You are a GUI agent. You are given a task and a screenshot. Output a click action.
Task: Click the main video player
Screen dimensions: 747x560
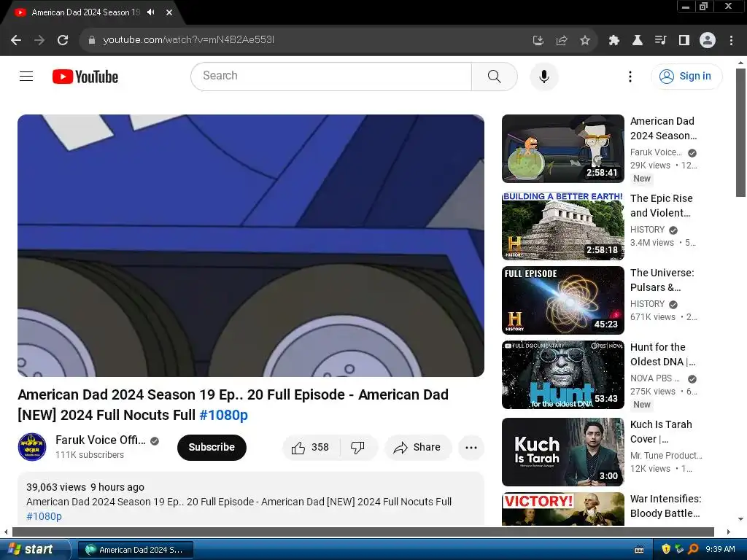point(251,245)
